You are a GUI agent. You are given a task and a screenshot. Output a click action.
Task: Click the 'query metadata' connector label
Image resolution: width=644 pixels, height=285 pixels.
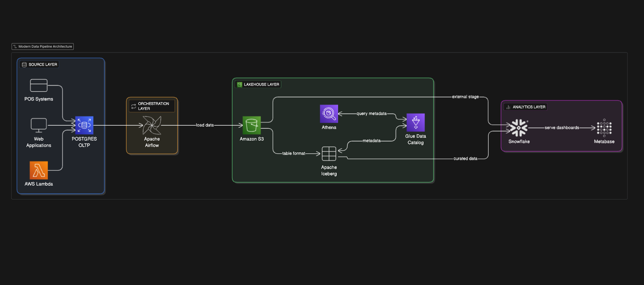tap(371, 114)
